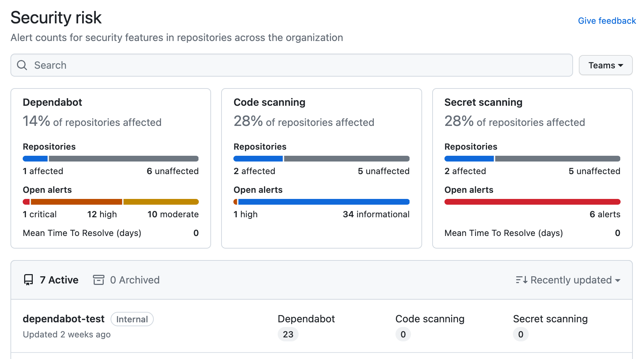This screenshot has height=359, width=644.
Task: Click the red Secret scanning open alerts bar
Action: tap(532, 202)
